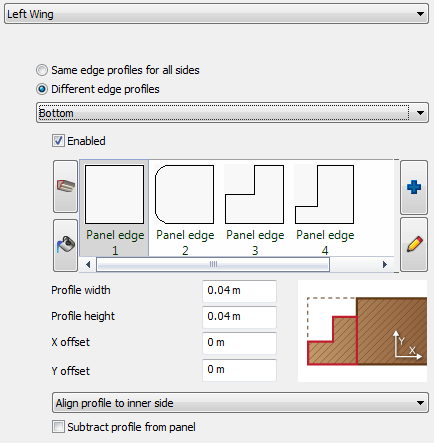Image resolution: width=435 pixels, height=443 pixels.
Task: Open the Left Wing dropdown
Action: tap(216, 14)
